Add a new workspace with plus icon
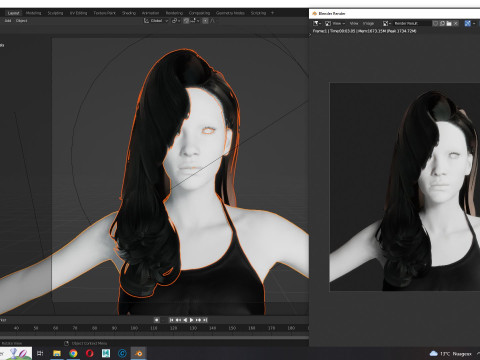The width and height of the screenshot is (480, 360). (272, 13)
